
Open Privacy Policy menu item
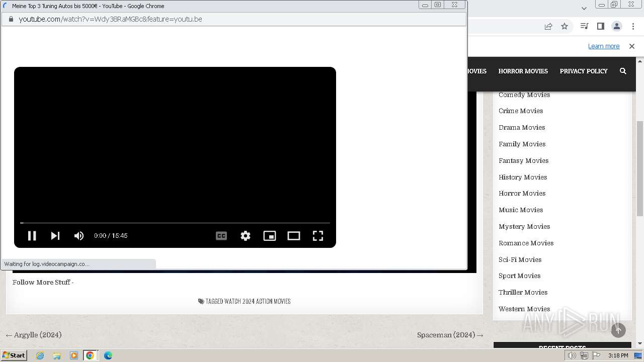click(584, 71)
